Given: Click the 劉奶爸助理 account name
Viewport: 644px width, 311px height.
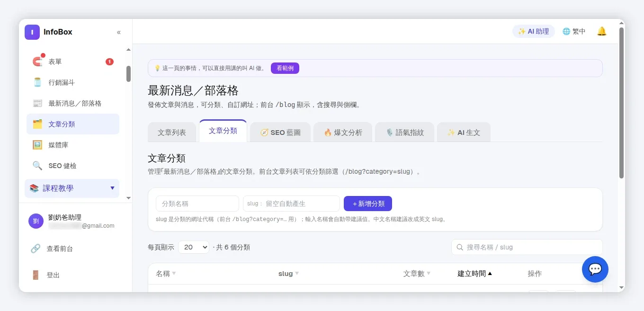Looking at the screenshot, I should coord(65,217).
